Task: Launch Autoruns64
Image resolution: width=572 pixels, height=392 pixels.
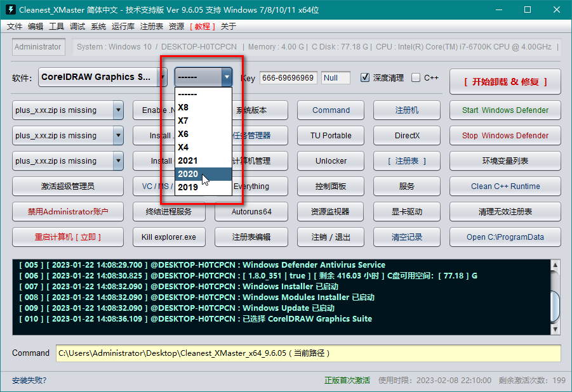Action: [251, 211]
